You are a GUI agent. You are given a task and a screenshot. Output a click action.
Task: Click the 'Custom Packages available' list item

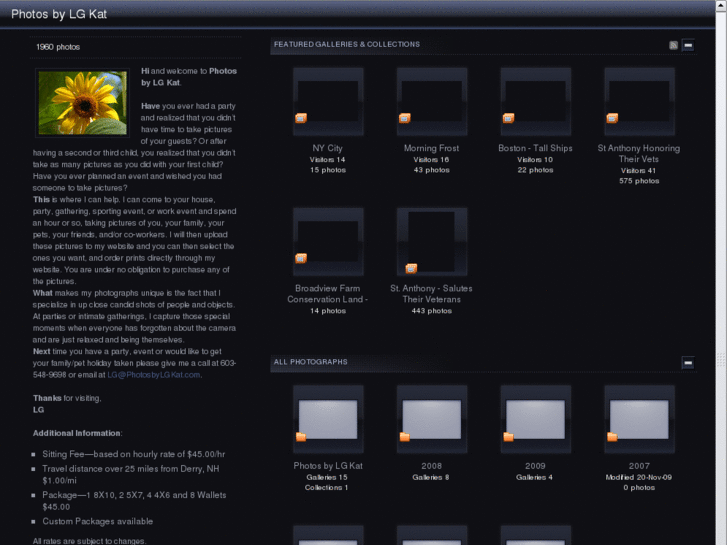tap(97, 521)
